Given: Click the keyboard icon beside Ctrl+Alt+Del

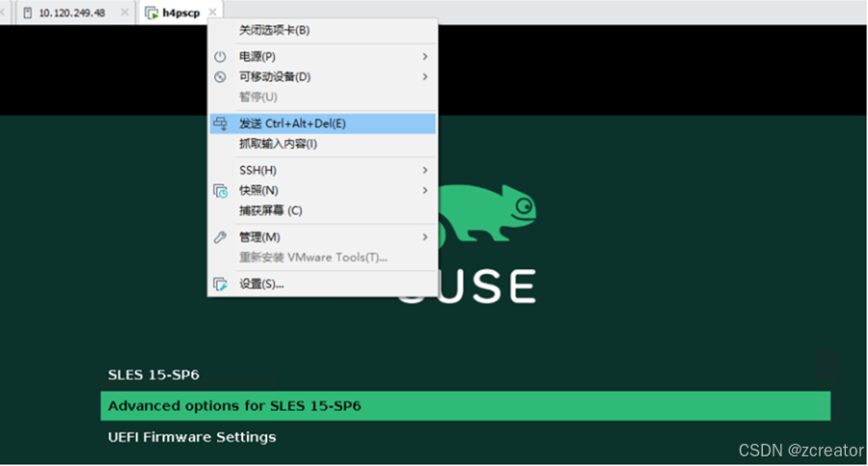Looking at the screenshot, I should pos(220,123).
